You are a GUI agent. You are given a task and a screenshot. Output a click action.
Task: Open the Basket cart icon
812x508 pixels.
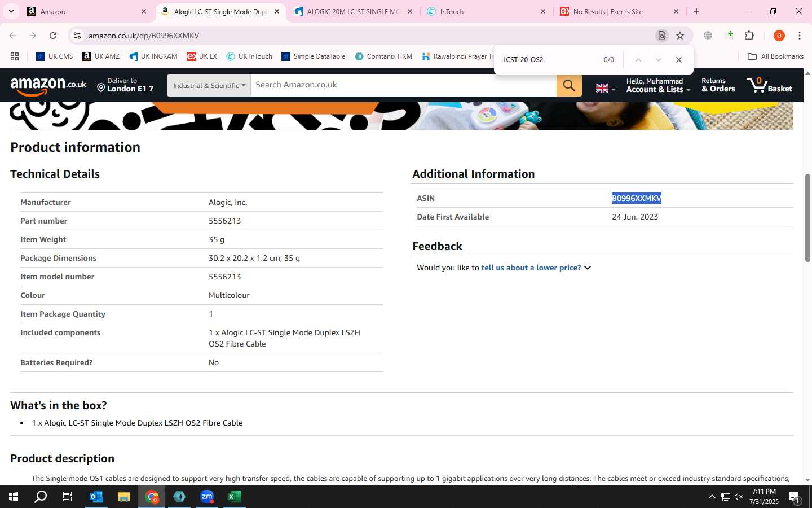[x=770, y=85]
